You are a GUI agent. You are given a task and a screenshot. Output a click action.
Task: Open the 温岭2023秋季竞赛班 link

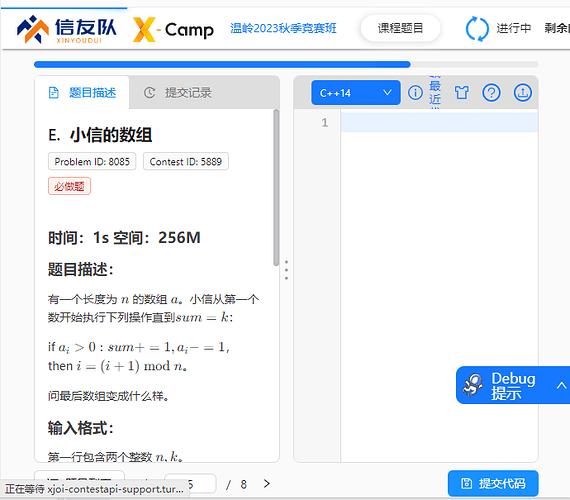coord(283,28)
